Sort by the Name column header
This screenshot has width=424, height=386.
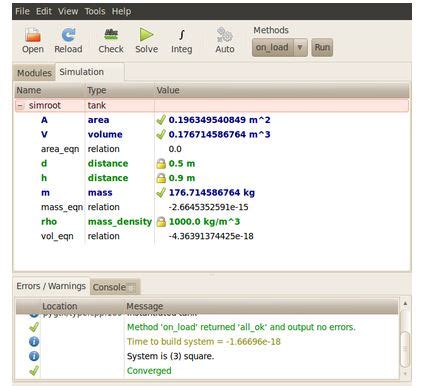(x=49, y=90)
